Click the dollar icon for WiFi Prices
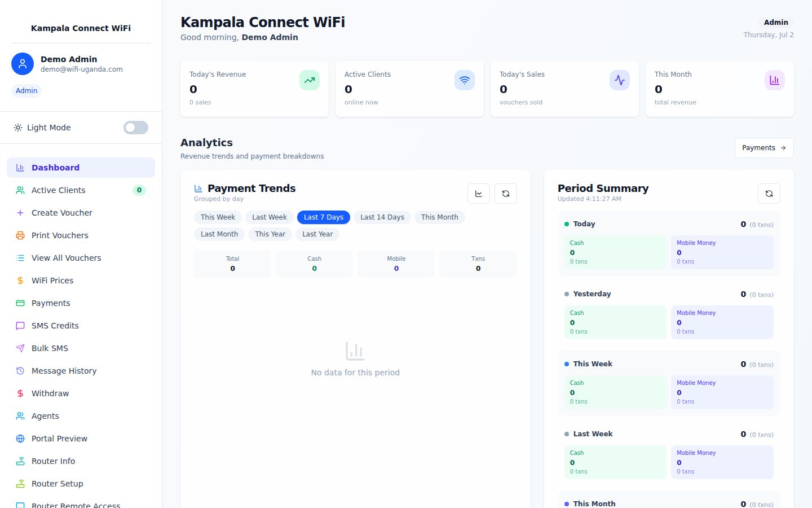This screenshot has height=508, width=812. point(20,281)
